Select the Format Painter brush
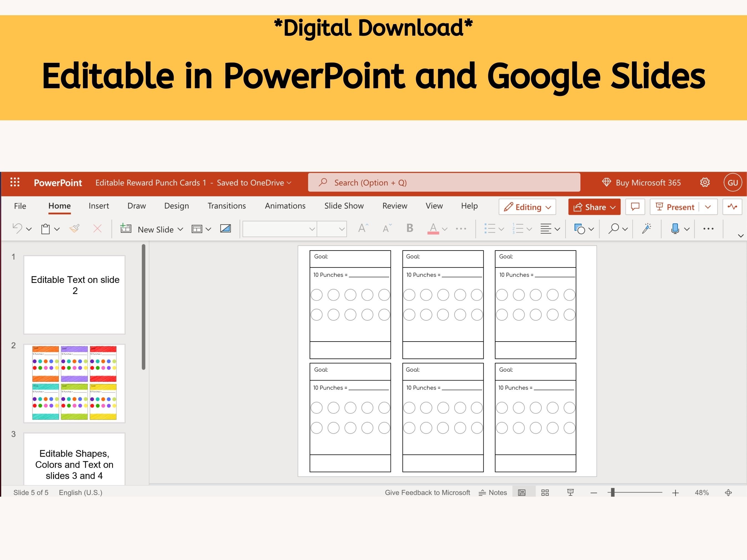This screenshot has width=747, height=560. [x=75, y=228]
